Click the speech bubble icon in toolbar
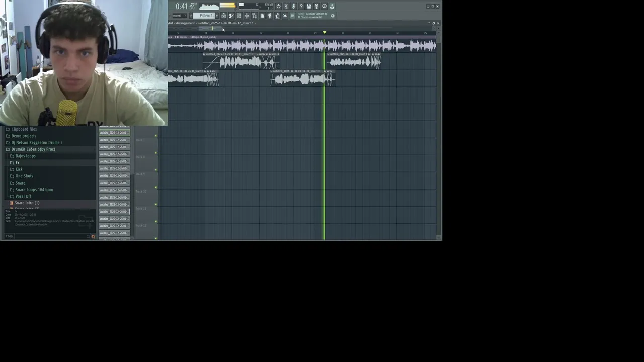The width and height of the screenshot is (644, 362). pyautogui.click(x=324, y=6)
